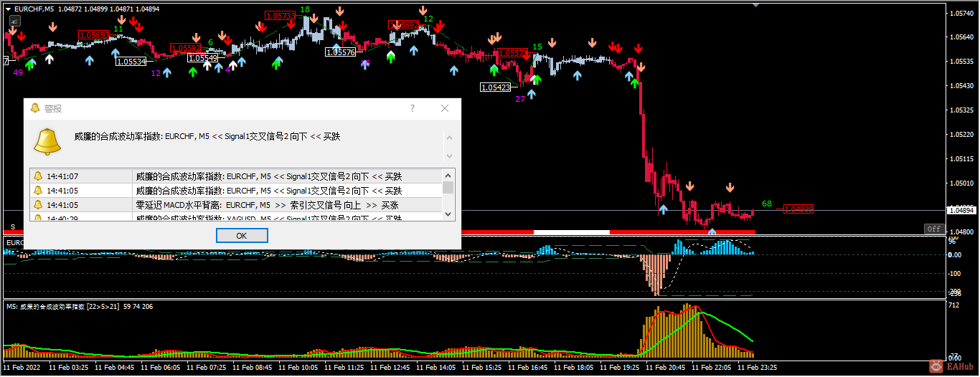Click the magenta number 49 on the chart
The image size is (980, 377).
click(18, 72)
